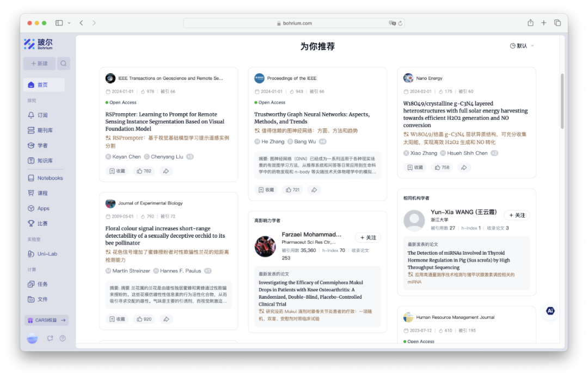Like the Trustworthy GNN paper (721)

[292, 190]
